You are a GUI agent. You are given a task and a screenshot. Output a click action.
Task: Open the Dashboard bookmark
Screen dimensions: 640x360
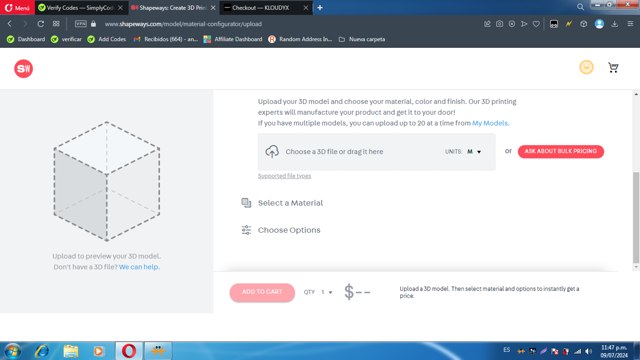click(x=26, y=39)
